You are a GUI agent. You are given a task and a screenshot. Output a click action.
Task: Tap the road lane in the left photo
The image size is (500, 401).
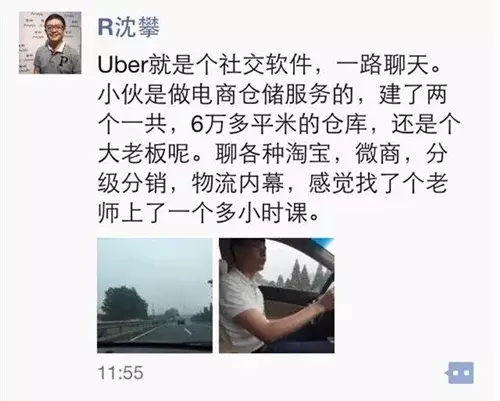(170, 332)
